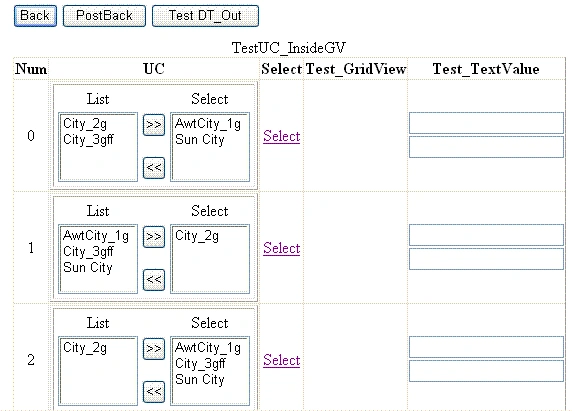
Task: Select City_3gff in row 0 List box
Action: tap(88, 140)
